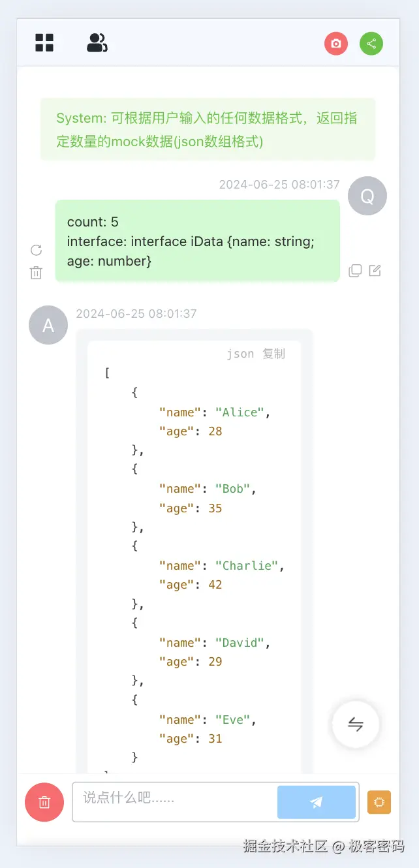Clear the chat with the red trash button
This screenshot has width=419, height=868.
click(44, 802)
